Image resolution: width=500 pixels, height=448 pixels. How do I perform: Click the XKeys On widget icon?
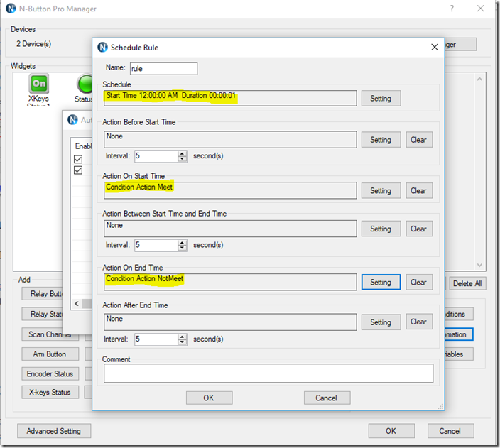click(x=39, y=83)
